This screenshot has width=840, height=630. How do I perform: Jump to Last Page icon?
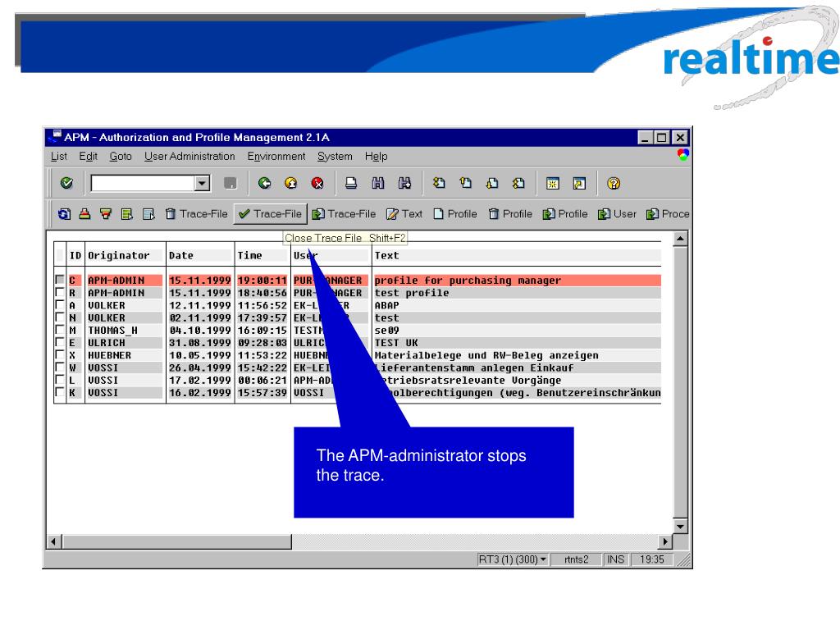click(518, 183)
